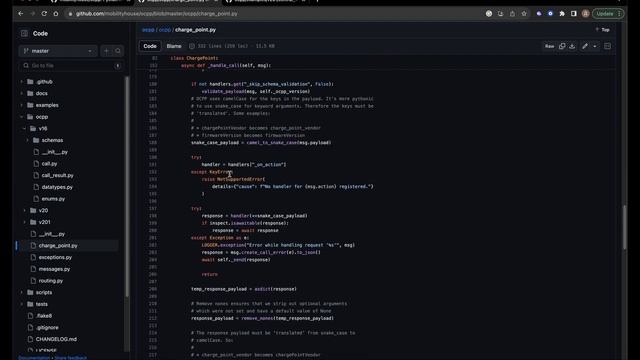The height and width of the screenshot is (360, 640).
Task: Open the browser profile avatar
Action: [x=585, y=13]
